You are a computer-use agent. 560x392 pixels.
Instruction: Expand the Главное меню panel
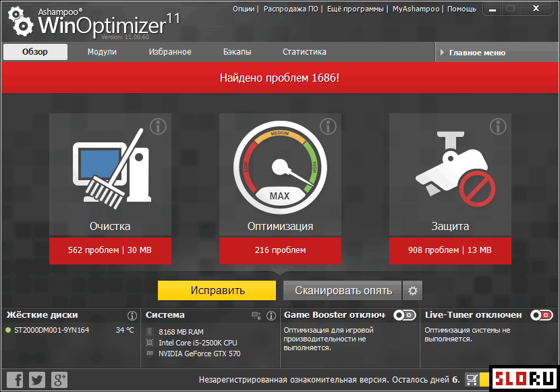click(497, 53)
